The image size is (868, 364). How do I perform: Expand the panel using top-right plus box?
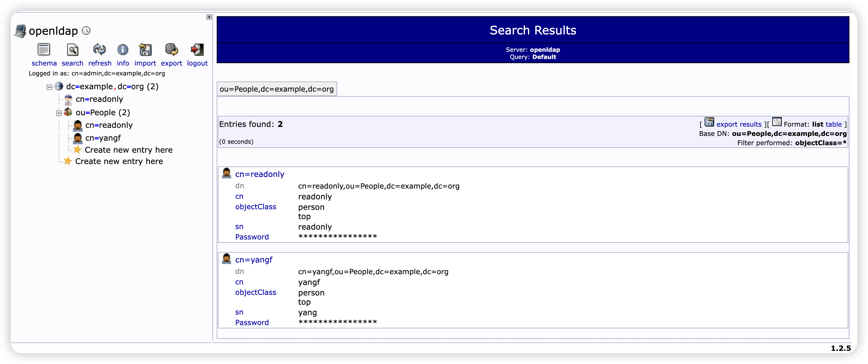(209, 17)
